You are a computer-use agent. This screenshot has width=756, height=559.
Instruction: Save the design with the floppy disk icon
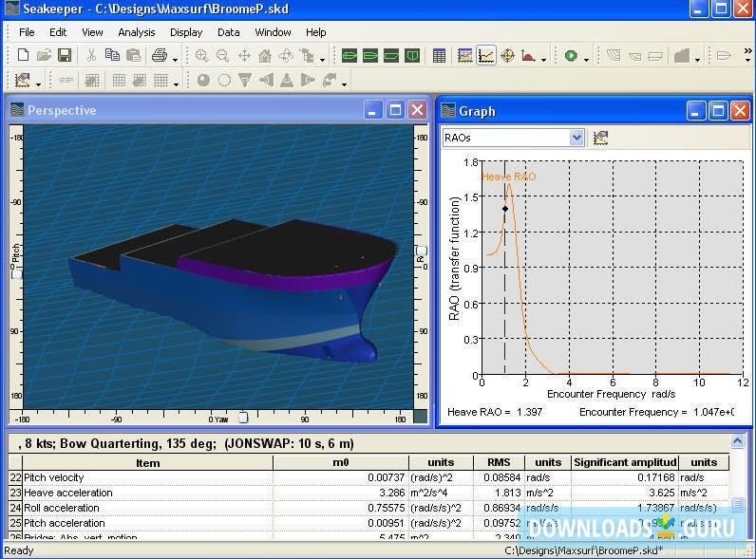[65, 56]
